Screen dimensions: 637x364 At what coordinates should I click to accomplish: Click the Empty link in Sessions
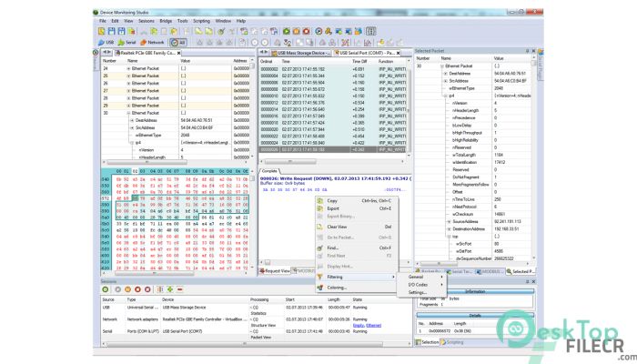(x=359, y=326)
